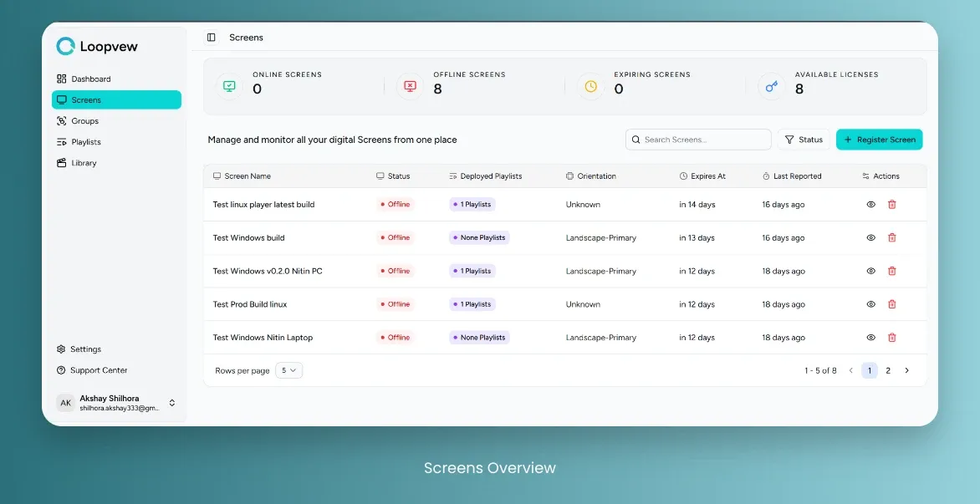Viewport: 980px width, 504px height.
Task: View Test Prod Build linux screen
Action: click(x=870, y=304)
